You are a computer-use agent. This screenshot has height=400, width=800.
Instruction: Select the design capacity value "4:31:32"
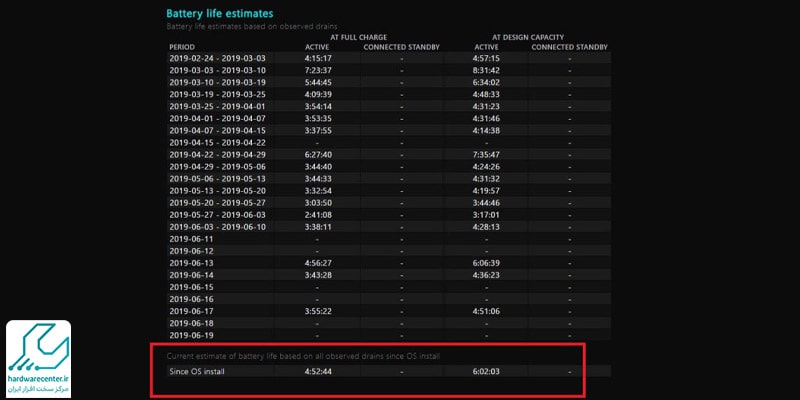click(486, 179)
